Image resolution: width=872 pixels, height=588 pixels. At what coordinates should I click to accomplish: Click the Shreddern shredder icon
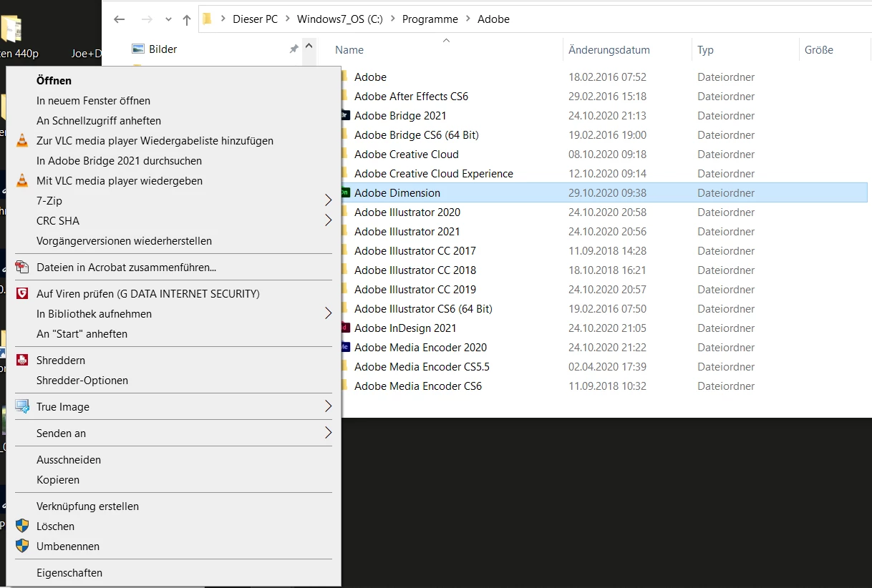tap(23, 361)
